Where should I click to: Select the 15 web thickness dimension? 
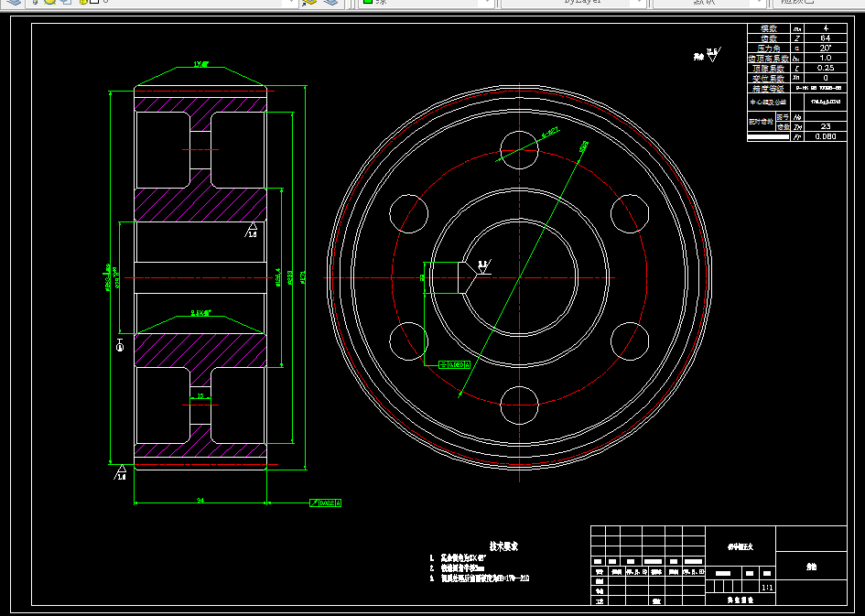click(x=200, y=396)
